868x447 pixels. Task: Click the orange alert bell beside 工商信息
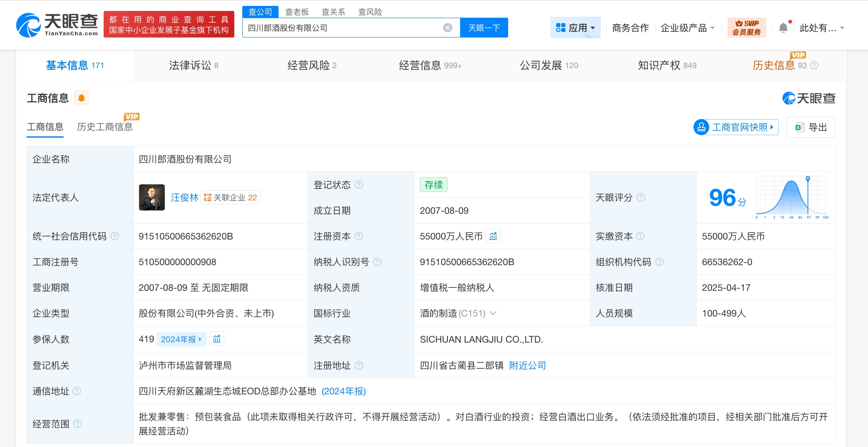click(81, 98)
